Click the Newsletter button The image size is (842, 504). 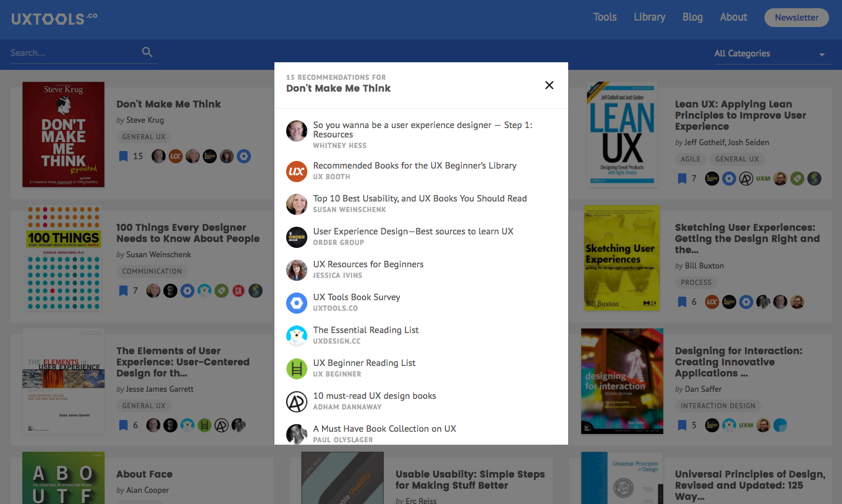coord(796,18)
